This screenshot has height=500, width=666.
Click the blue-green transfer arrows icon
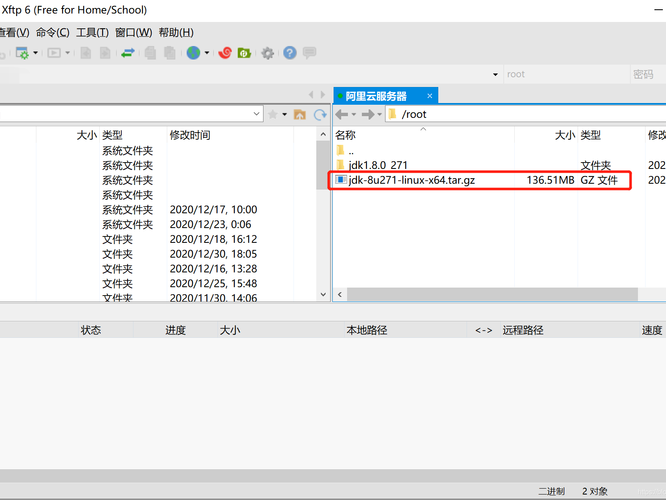click(128, 53)
